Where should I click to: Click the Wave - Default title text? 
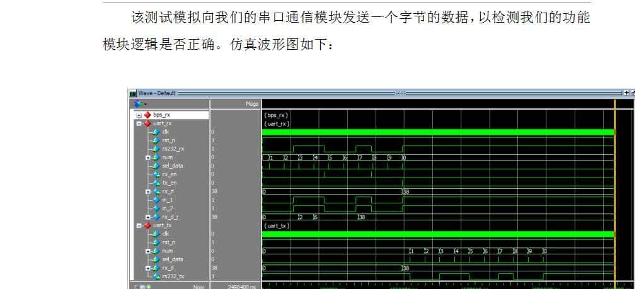point(157,94)
